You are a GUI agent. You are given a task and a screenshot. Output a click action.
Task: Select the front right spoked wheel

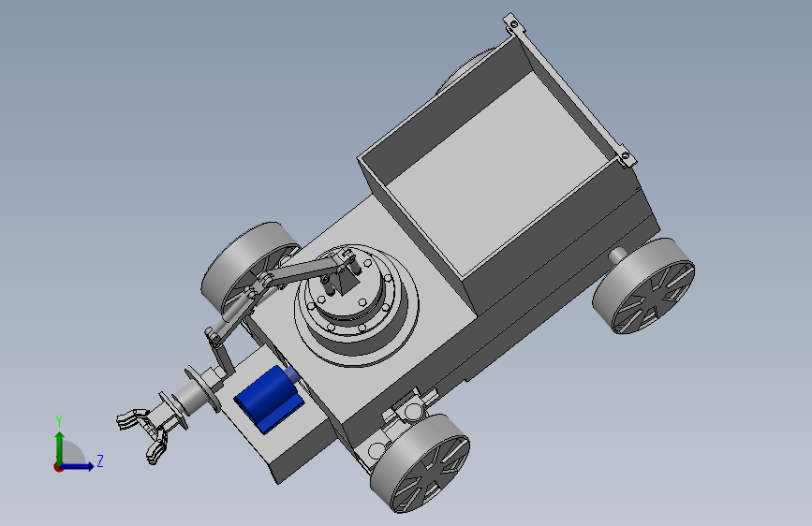click(x=421, y=464)
